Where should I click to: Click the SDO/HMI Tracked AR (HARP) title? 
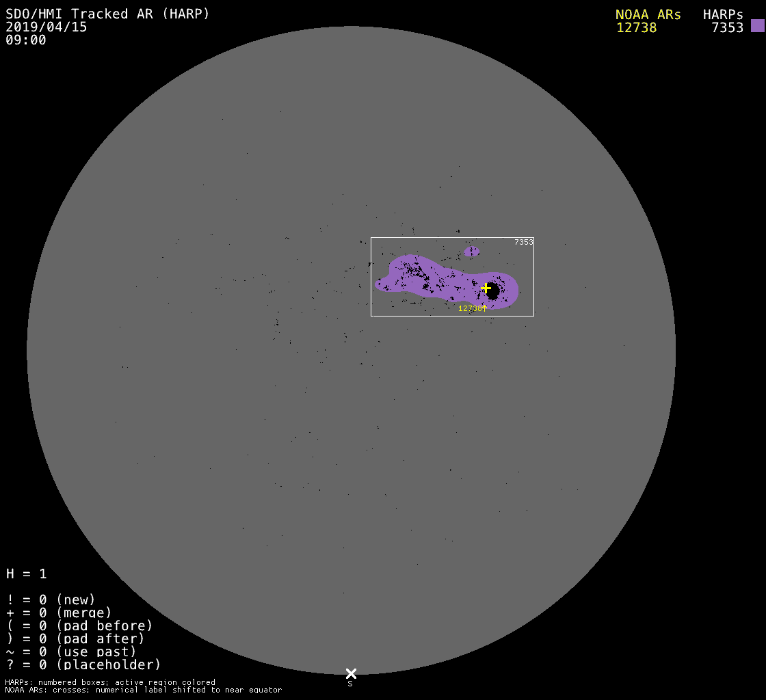click(108, 14)
